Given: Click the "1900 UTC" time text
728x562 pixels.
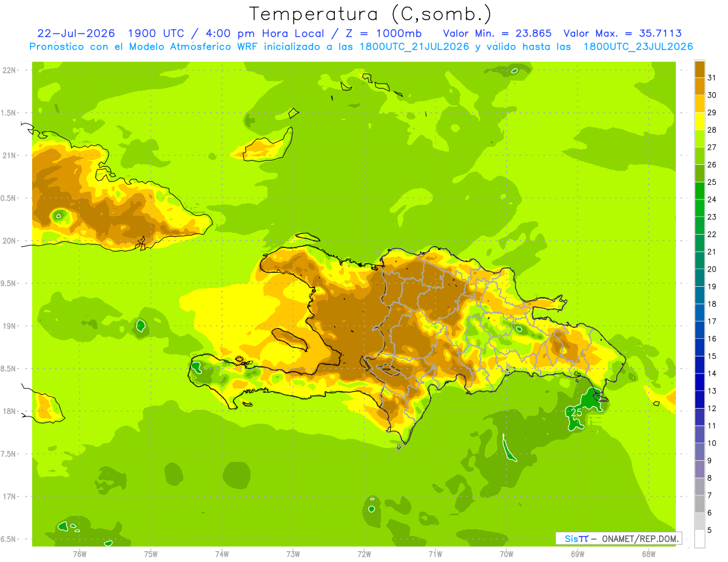Looking at the screenshot, I should 157,33.
